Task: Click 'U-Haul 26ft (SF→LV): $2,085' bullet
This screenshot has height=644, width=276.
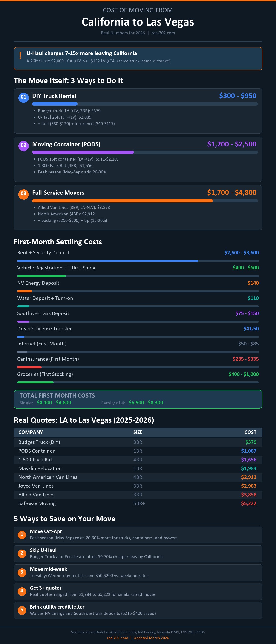Action: click(64, 117)
